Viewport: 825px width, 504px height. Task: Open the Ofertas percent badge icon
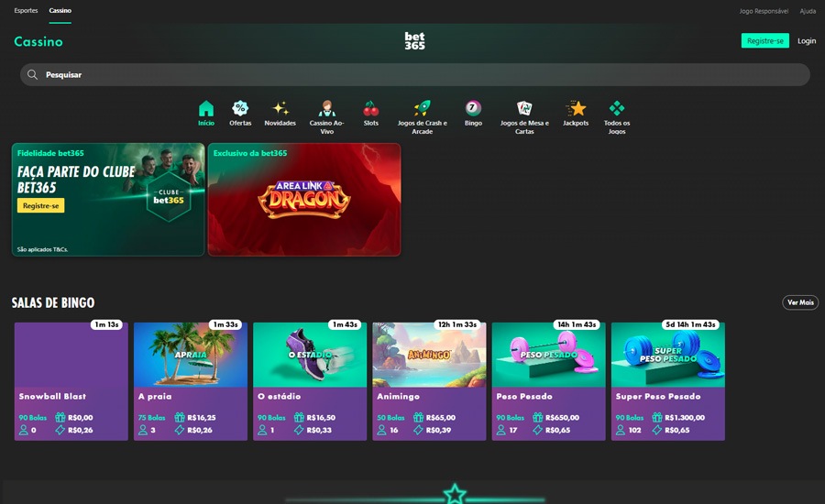coord(240,108)
